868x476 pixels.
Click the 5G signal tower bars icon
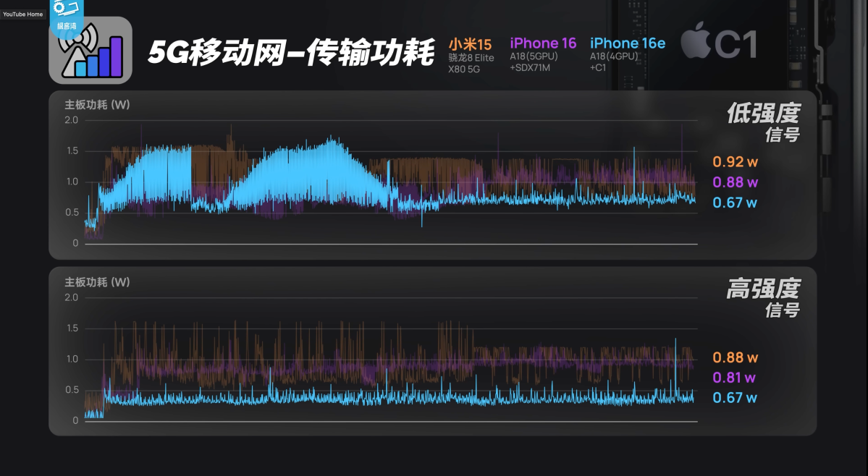[90, 51]
